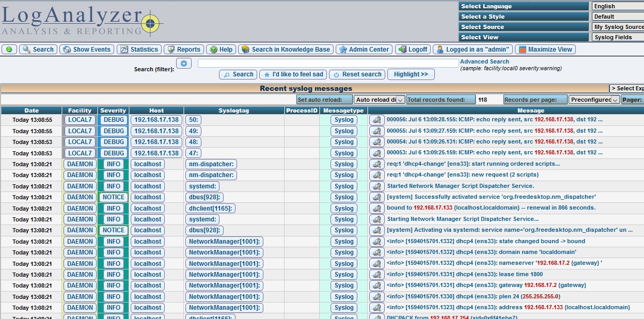Open details icon for 'address 192.168.17.133' message
This screenshot has width=644, height=319.
click(377, 308)
